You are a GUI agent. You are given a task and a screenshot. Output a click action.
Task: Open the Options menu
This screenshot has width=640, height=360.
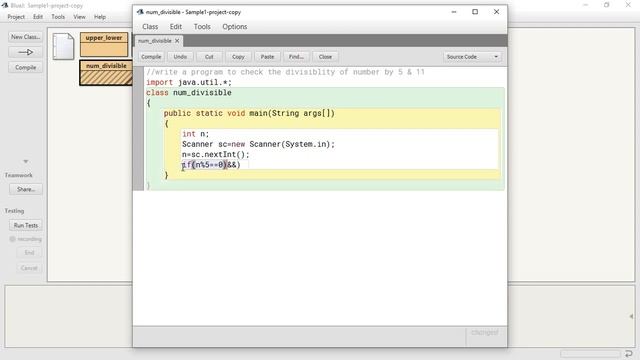point(235,27)
